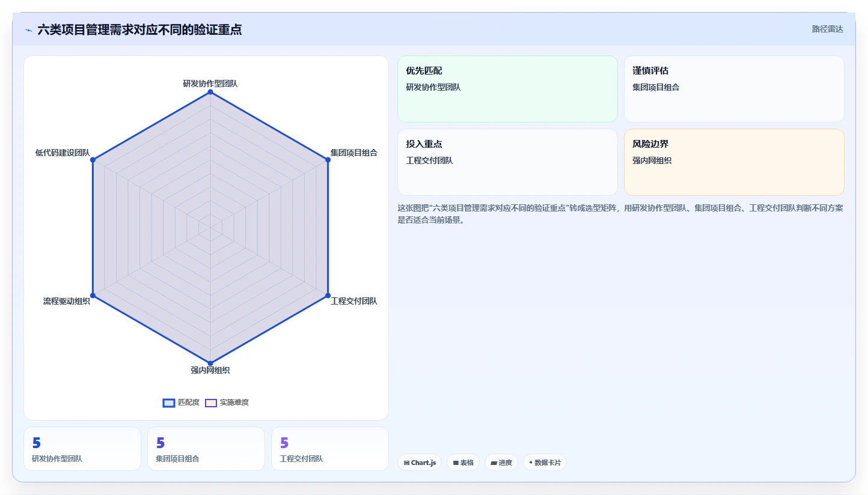Click the radar data point at 流程驱动组织 vertex
Viewport: 868px width, 495px height.
[93, 296]
